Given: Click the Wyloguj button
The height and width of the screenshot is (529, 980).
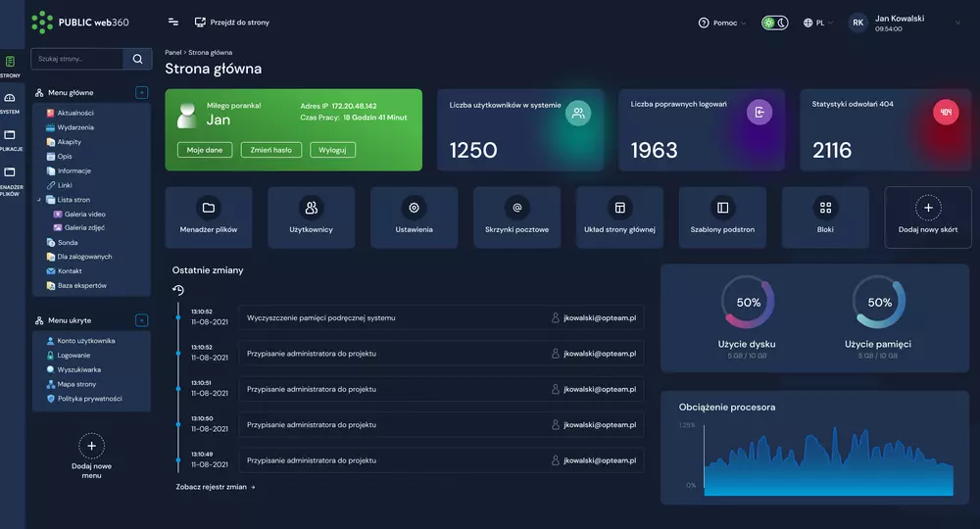Looking at the screenshot, I should click(x=332, y=150).
